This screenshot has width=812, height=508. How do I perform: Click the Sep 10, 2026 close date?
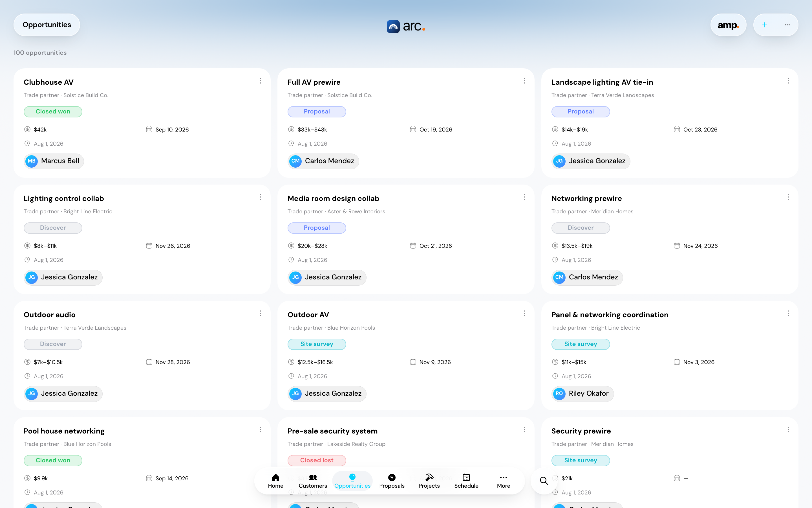[172, 130]
